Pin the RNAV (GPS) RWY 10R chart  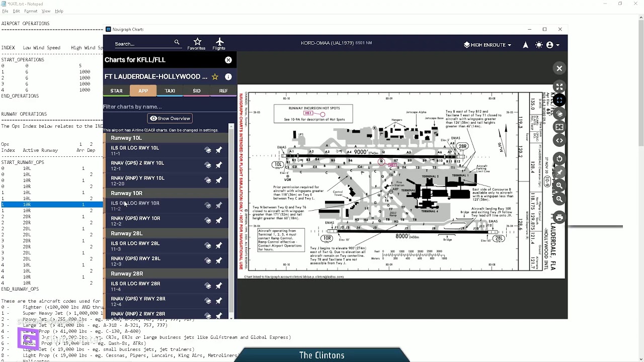pyautogui.click(x=219, y=220)
